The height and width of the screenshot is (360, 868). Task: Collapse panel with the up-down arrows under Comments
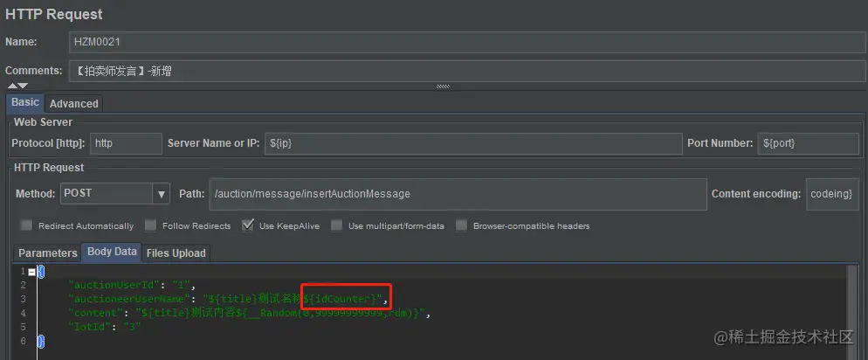17,86
